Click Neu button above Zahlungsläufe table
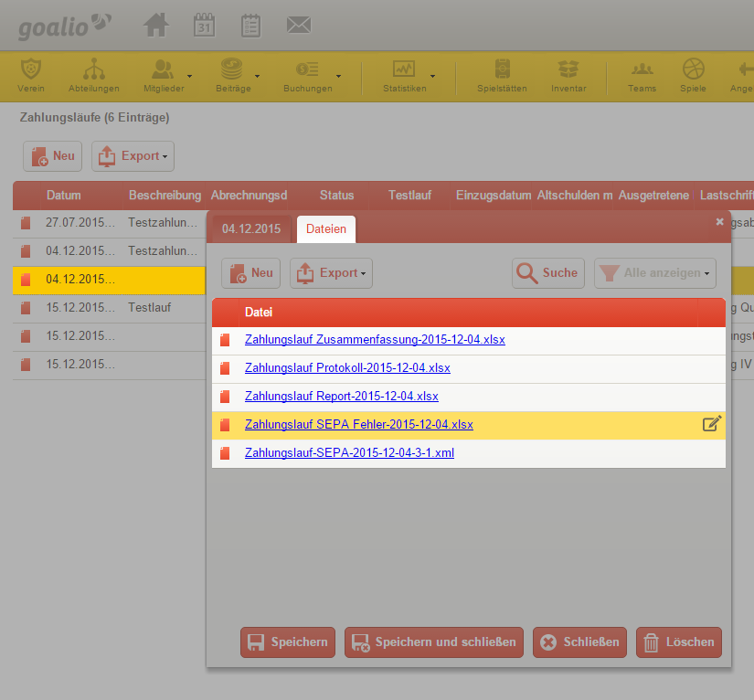754x700 pixels. 52,155
